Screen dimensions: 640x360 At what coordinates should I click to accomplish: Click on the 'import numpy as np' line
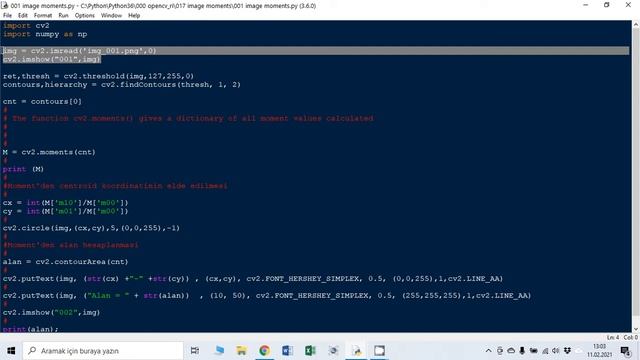[45, 34]
